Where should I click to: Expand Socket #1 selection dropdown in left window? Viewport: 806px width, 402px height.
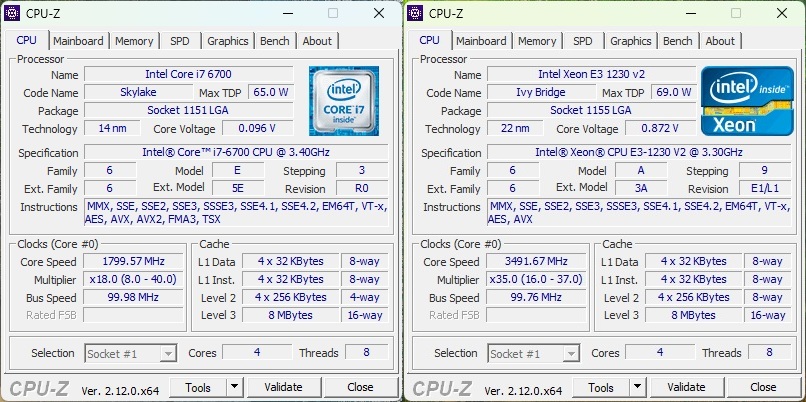[x=168, y=354]
